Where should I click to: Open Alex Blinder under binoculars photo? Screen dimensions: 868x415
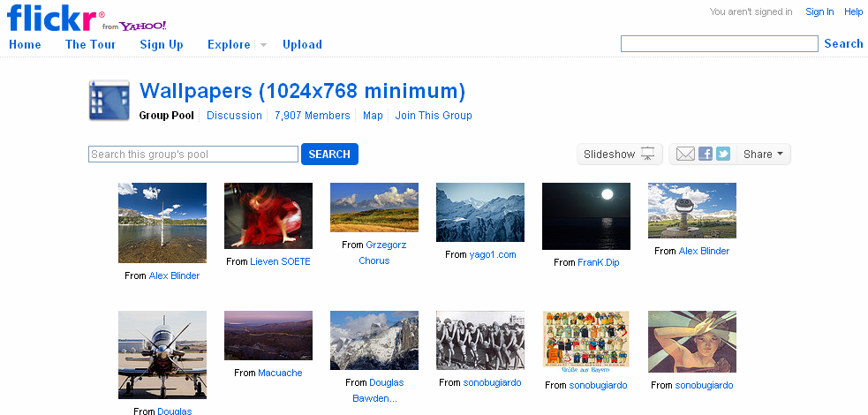tap(704, 251)
